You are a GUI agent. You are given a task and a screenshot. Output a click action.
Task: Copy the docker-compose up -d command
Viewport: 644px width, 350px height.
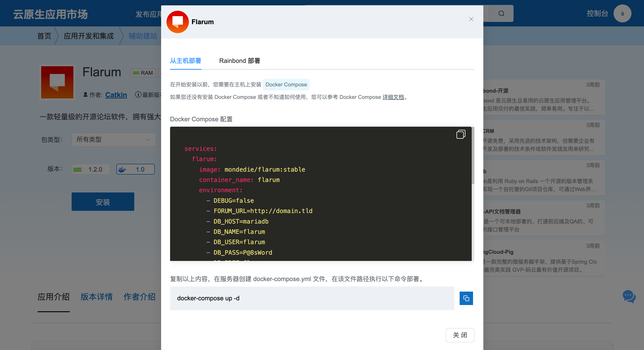(466, 298)
